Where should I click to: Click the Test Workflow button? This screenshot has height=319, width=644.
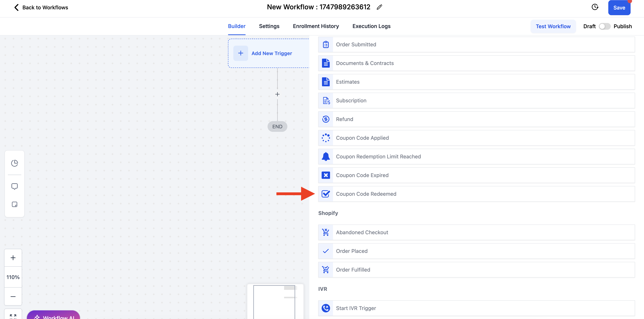point(553,26)
